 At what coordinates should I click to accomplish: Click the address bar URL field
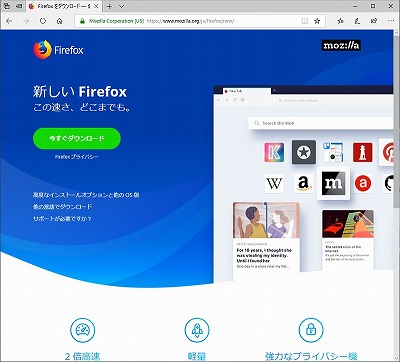(200, 21)
